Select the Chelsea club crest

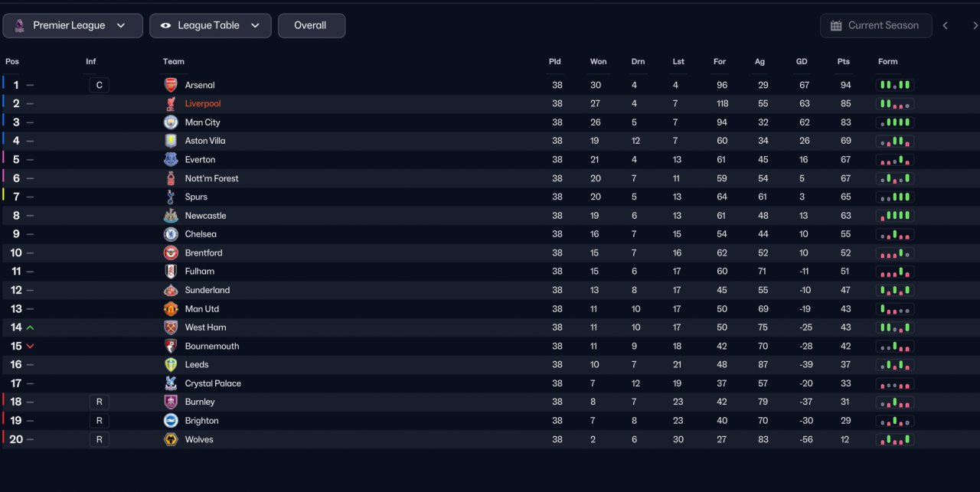[171, 234]
